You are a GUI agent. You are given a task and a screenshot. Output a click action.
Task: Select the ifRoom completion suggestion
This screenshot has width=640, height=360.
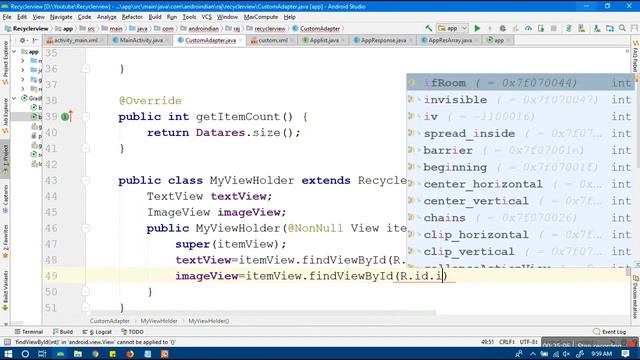pos(520,83)
